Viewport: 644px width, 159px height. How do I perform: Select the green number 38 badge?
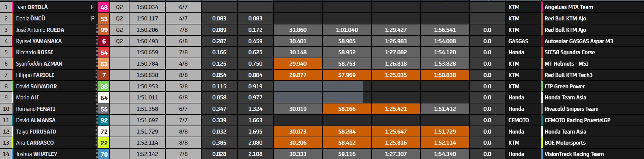coord(104,86)
